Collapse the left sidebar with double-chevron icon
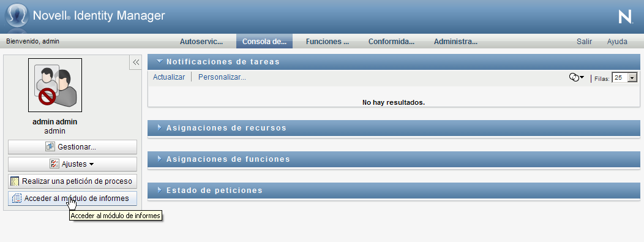 [x=135, y=62]
